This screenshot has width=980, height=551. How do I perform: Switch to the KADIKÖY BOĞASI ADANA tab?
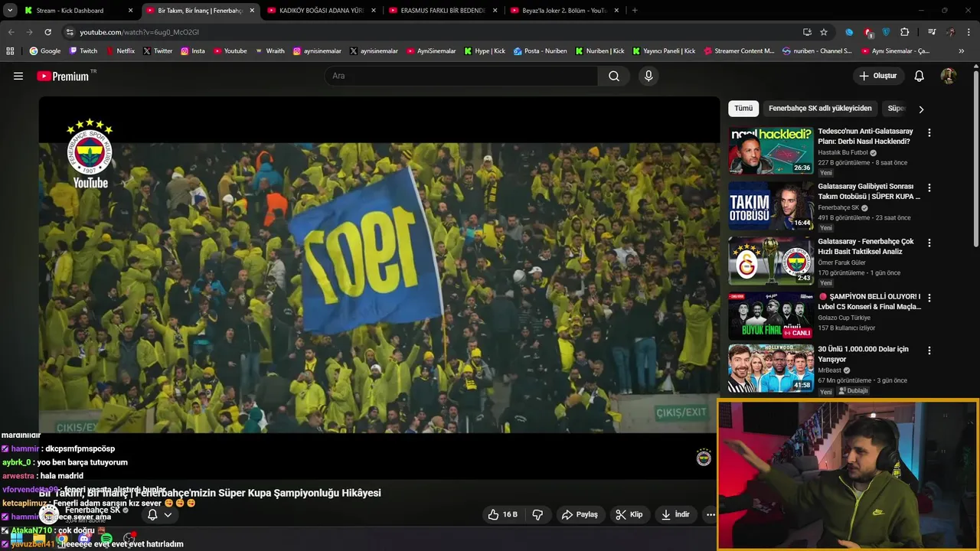tap(320, 10)
